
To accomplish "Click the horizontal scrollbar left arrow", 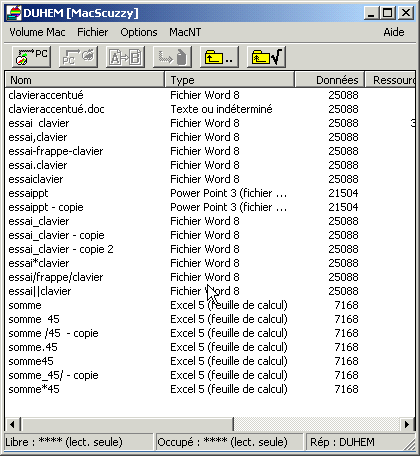I will pyautogui.click(x=12, y=424).
